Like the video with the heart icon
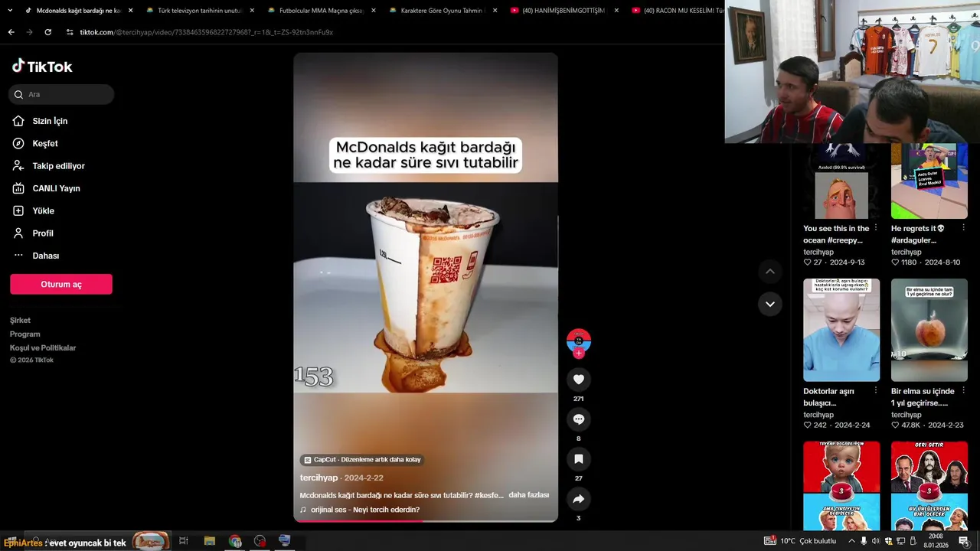The width and height of the screenshot is (980, 551). [x=578, y=379]
